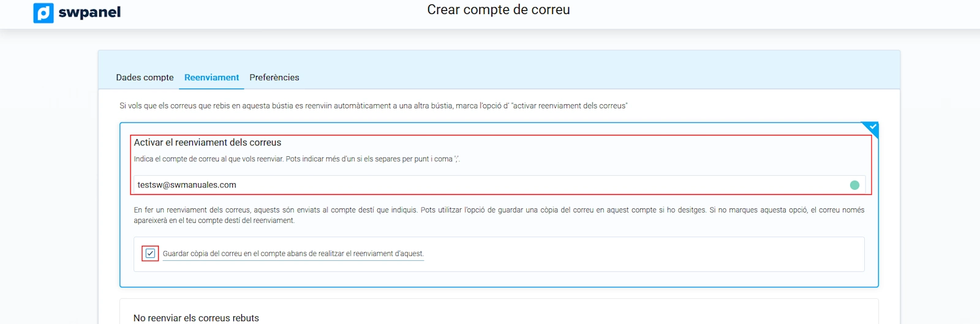Select the 'No reenviar els correus rebuts' option
980x324 pixels.
click(x=196, y=318)
